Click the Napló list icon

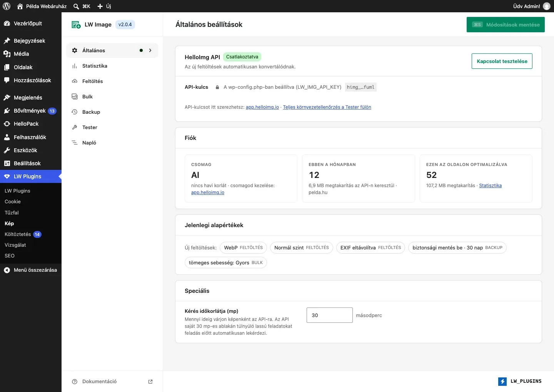[75, 143]
